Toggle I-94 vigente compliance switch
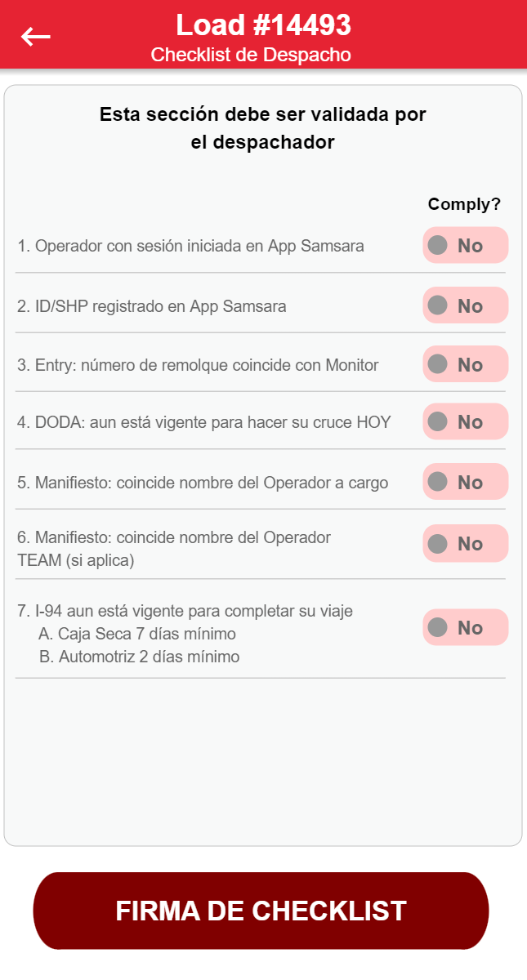 [465, 627]
